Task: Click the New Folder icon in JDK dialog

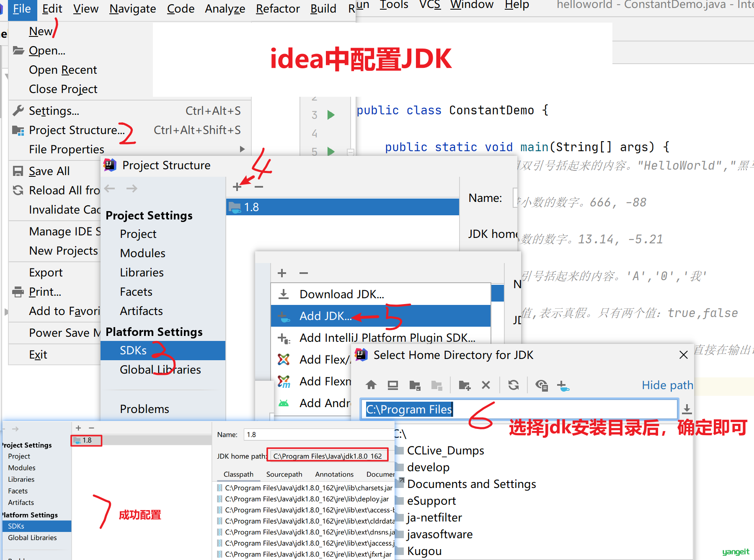Action: [465, 385]
